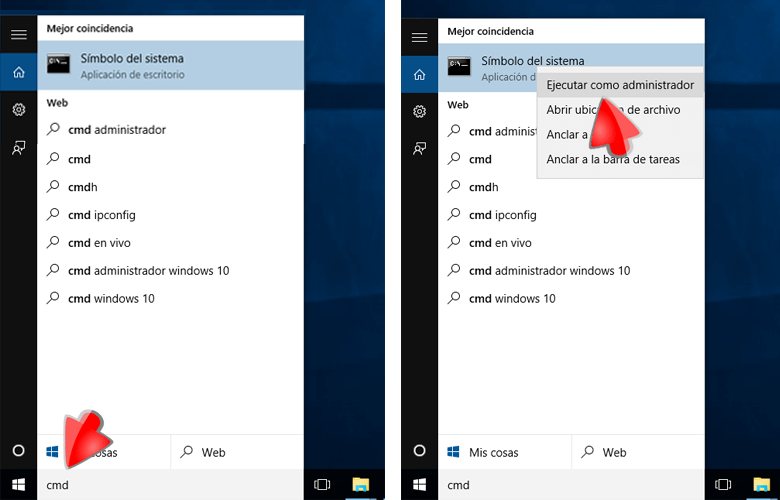Open the settings gear in the left panel sidebar
780x500 pixels.
[18, 109]
